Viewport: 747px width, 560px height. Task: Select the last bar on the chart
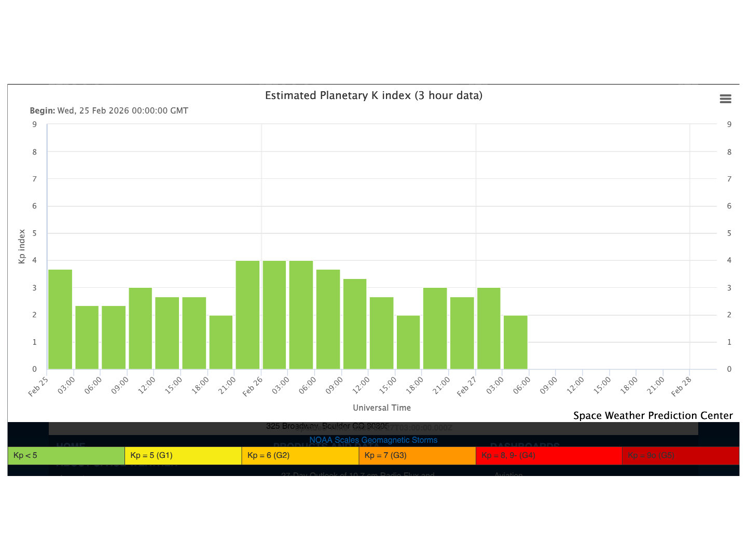(x=515, y=342)
